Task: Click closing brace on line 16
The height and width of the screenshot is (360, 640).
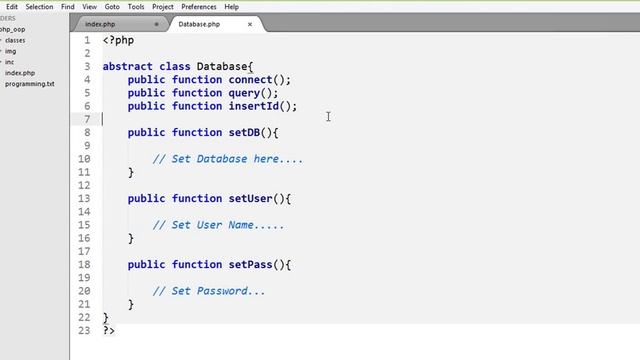Action: (131, 238)
